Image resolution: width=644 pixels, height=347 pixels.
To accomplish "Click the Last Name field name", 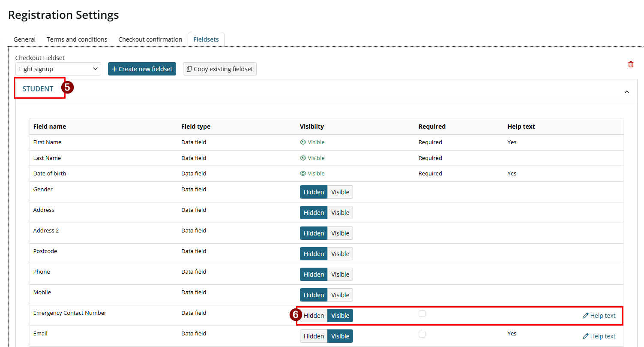I will click(x=47, y=158).
